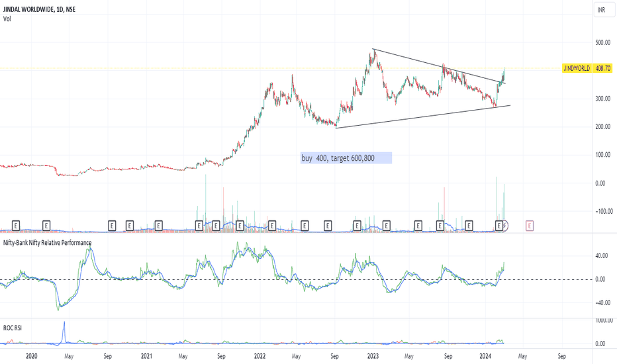
Task: Click the leftmost earnings E marker
Action: point(16,226)
